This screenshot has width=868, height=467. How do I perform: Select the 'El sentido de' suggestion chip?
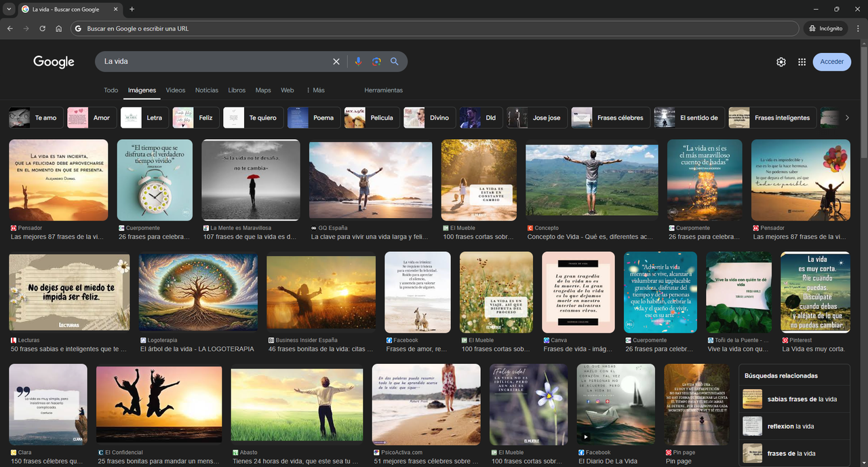688,117
